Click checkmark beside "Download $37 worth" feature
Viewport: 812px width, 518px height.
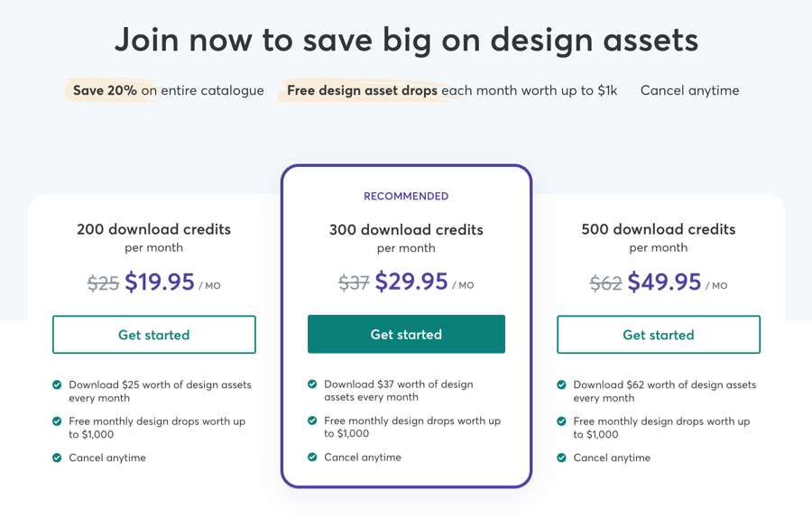tap(312, 384)
